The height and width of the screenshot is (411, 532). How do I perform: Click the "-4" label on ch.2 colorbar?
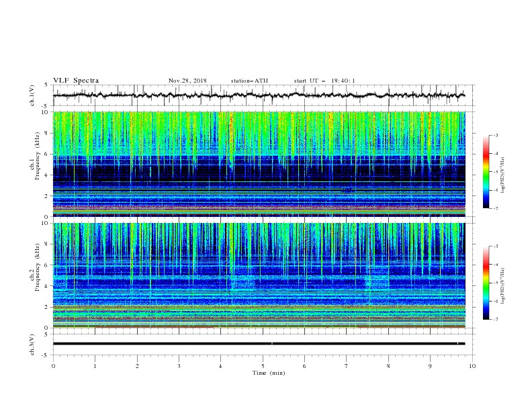pyautogui.click(x=496, y=265)
